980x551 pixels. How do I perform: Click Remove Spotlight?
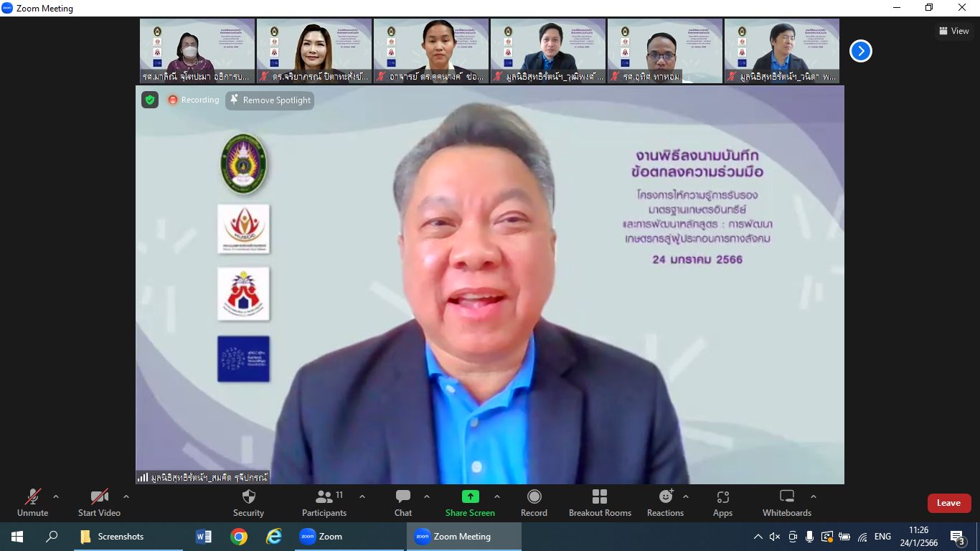270,100
